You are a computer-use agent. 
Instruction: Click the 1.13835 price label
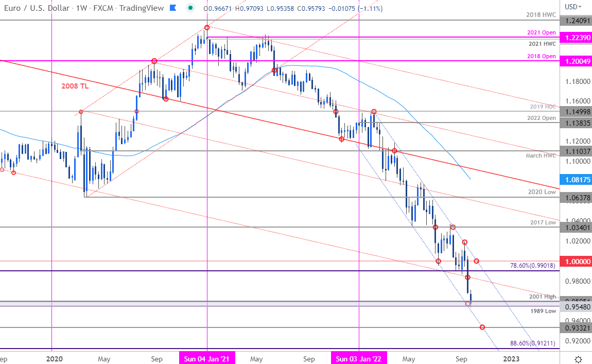coord(576,123)
